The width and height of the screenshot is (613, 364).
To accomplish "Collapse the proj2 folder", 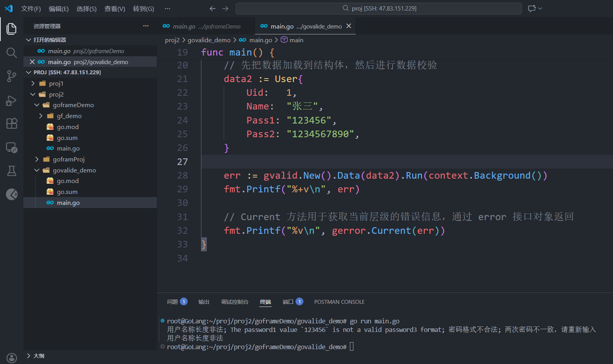I will pyautogui.click(x=33, y=94).
